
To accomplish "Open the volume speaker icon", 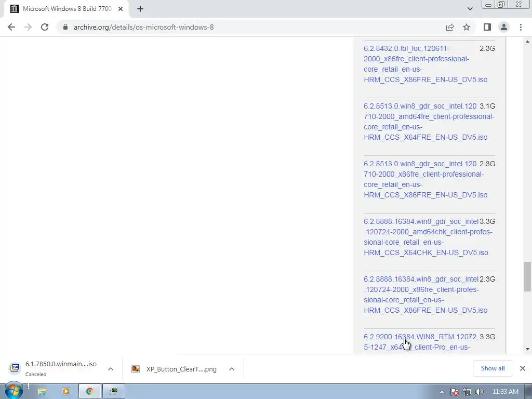I will point(479,392).
